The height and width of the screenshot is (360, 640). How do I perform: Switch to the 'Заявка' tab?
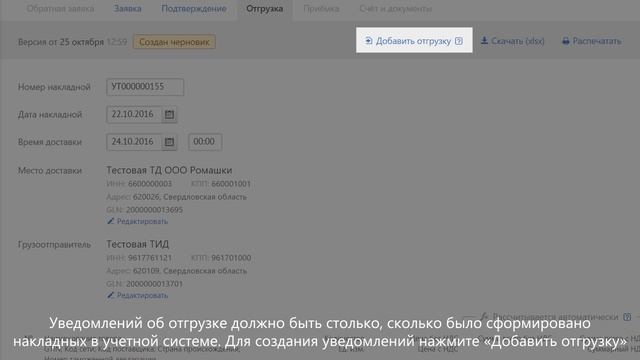[x=127, y=9]
